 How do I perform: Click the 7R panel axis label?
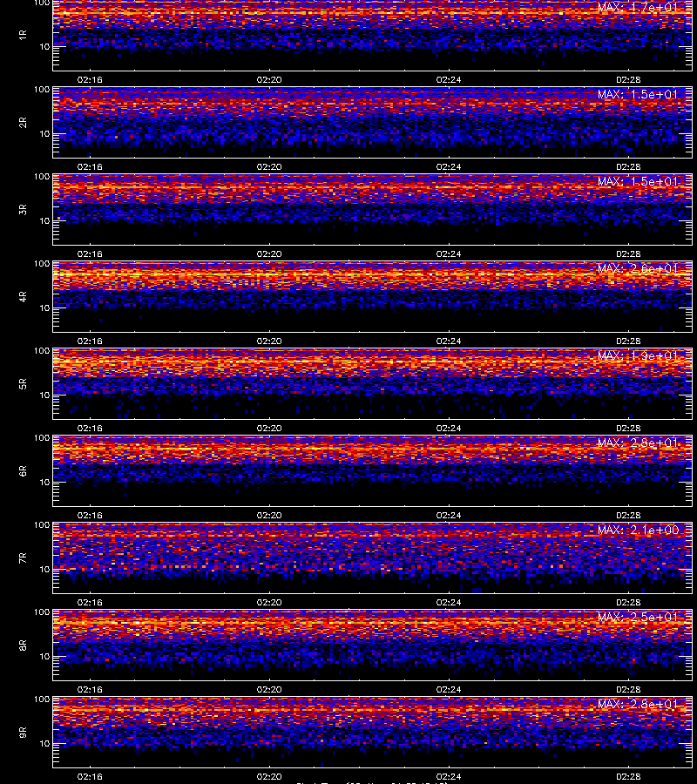point(23,558)
